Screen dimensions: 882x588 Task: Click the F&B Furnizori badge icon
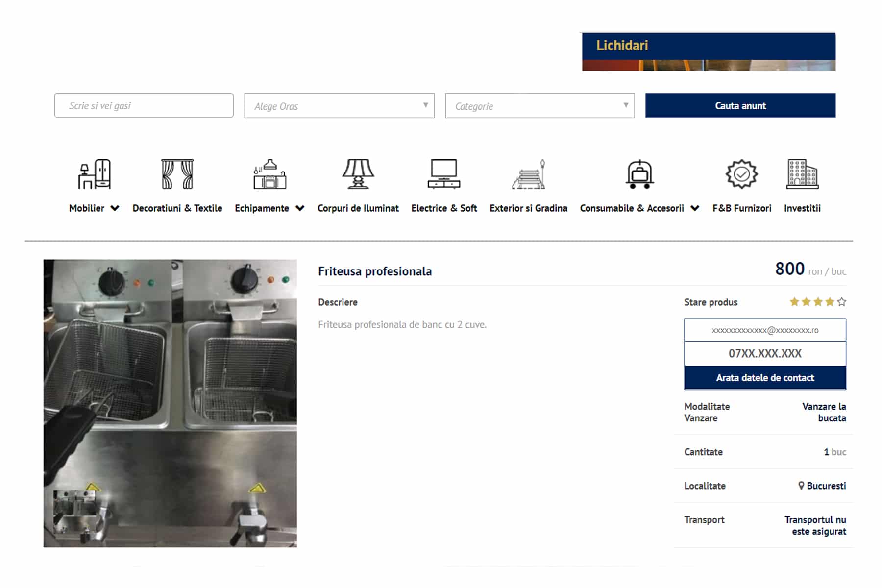[x=742, y=174]
